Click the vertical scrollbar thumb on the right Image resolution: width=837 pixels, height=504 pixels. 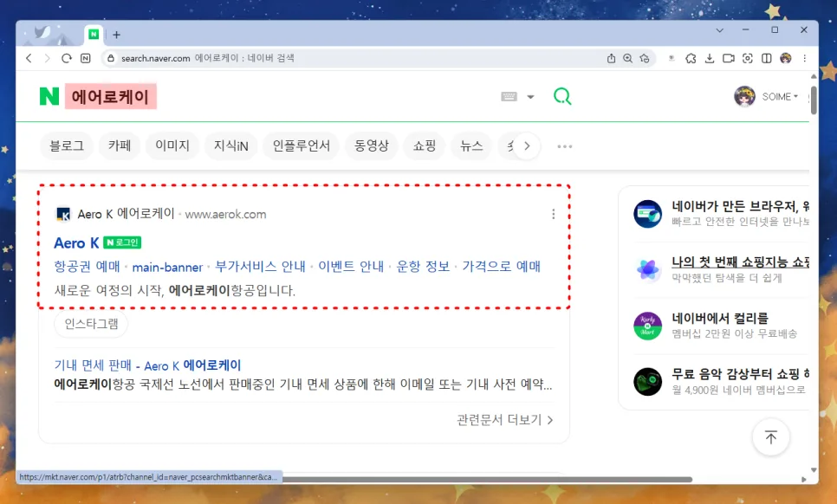click(814, 100)
